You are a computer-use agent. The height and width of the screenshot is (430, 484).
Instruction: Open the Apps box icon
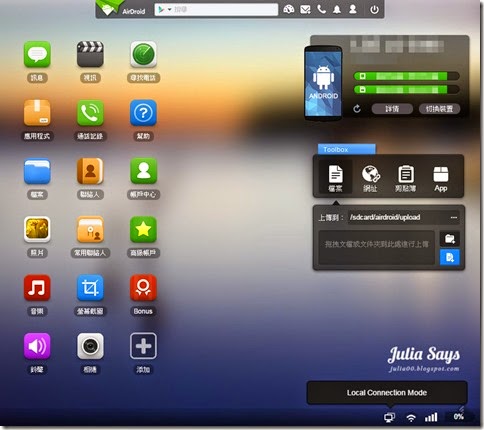coord(37,113)
